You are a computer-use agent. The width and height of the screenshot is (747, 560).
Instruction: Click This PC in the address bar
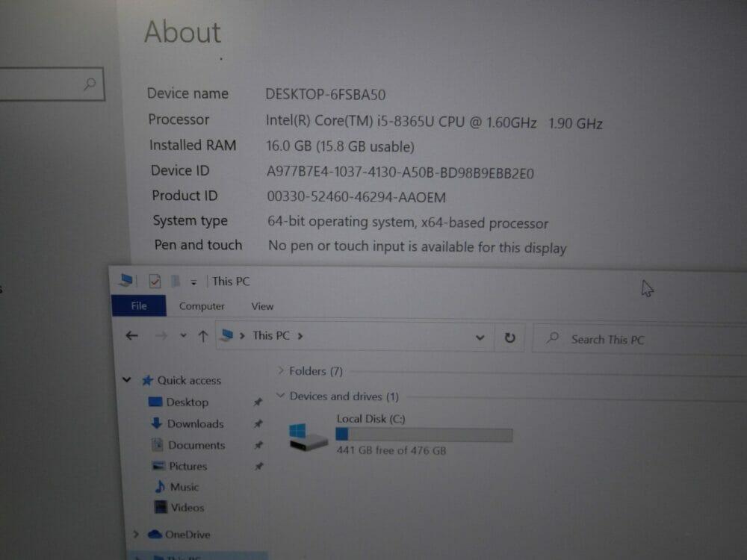(x=270, y=336)
